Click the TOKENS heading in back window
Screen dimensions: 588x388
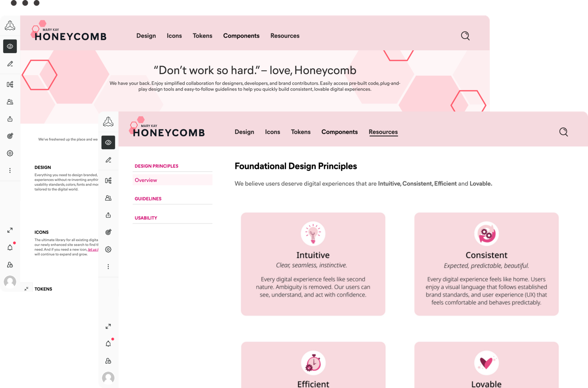tap(43, 289)
